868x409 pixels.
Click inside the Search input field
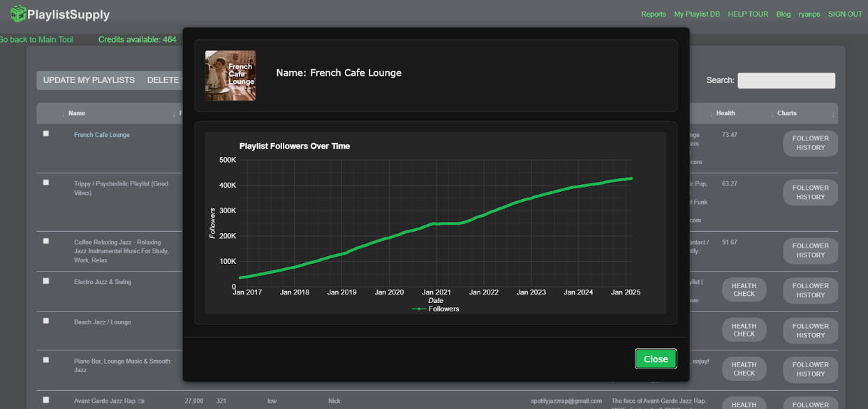786,80
